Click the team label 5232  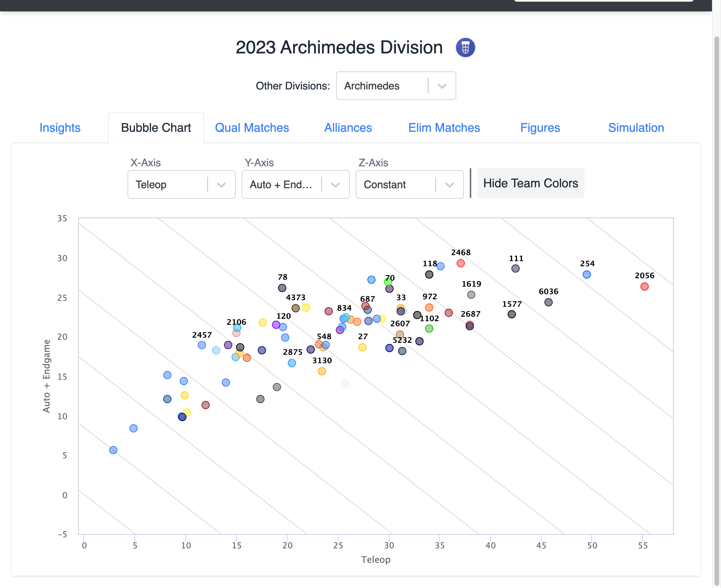402,340
